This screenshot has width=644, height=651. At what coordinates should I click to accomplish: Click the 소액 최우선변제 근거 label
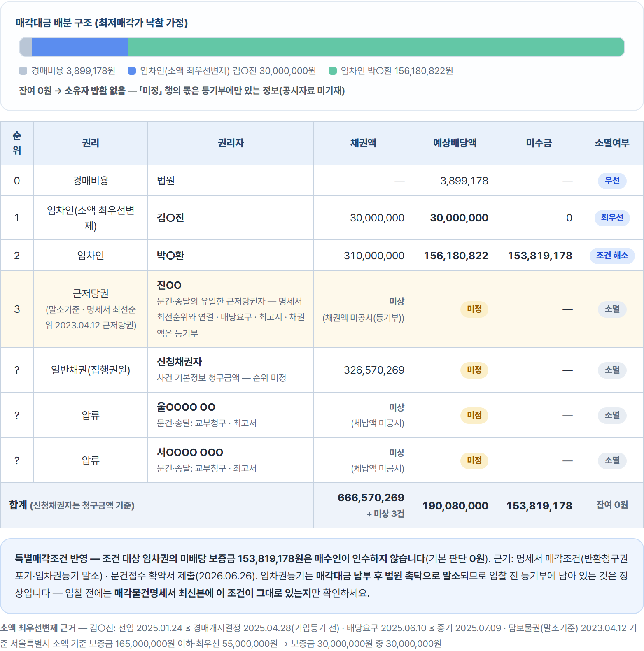click(38, 628)
